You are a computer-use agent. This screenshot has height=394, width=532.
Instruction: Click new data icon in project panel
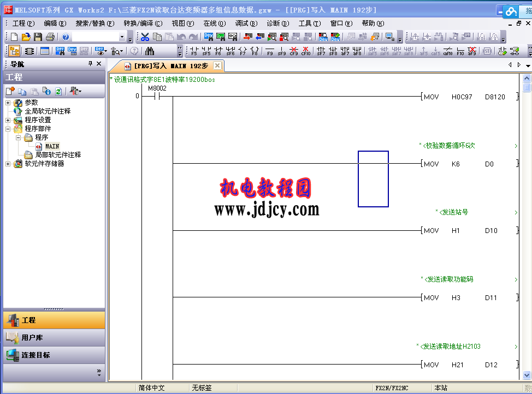10,91
